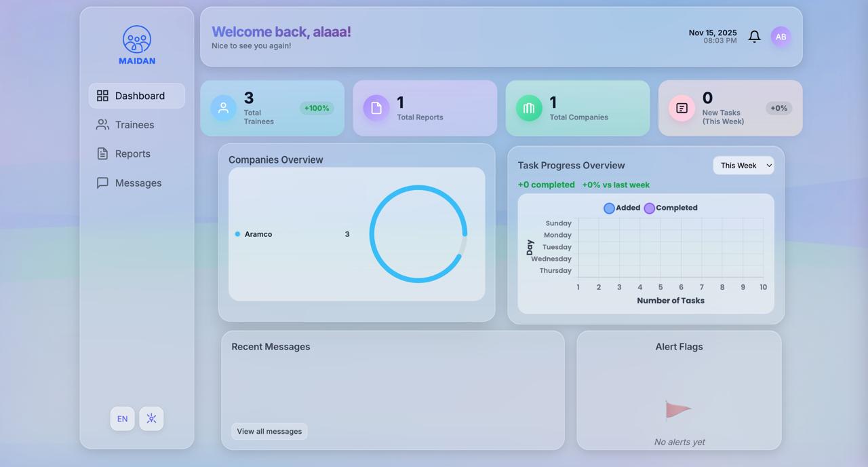Viewport: 868px width, 467px height.
Task: Click the pink flag icon under Alert Flags
Action: [676, 410]
